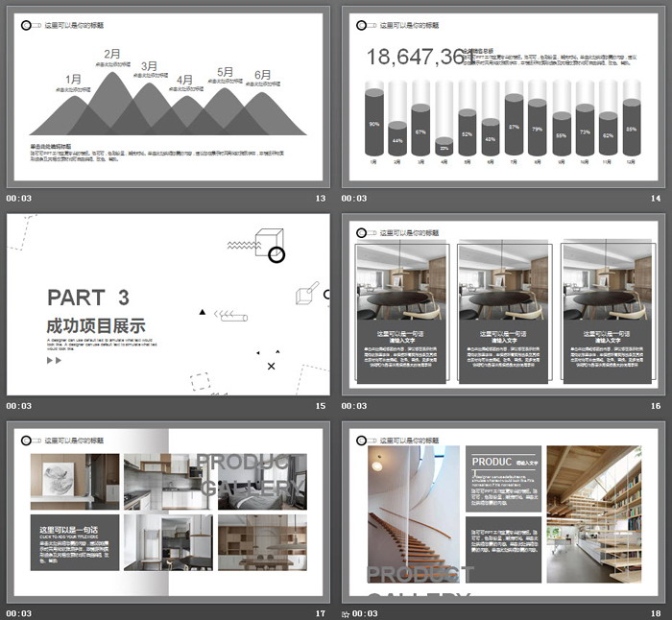Open the PART 3 section title slide
This screenshot has width=672, height=620.
(168, 303)
